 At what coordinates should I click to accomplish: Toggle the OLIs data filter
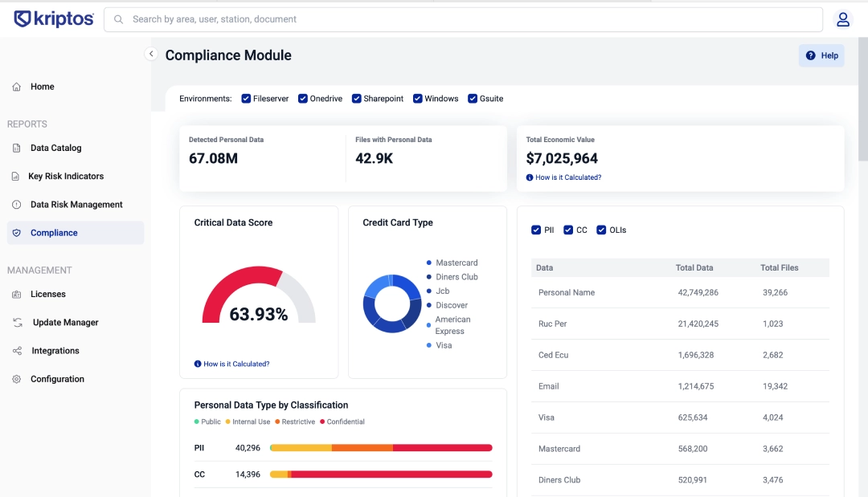pos(602,230)
